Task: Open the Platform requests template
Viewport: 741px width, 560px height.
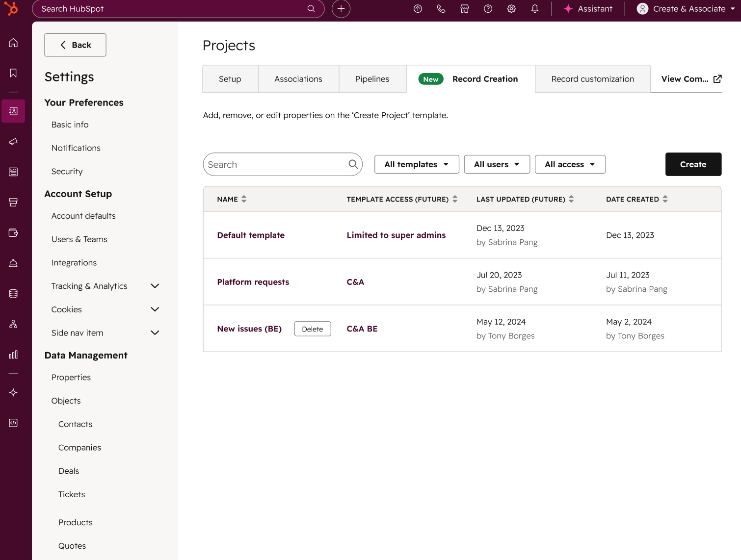Action: click(253, 282)
